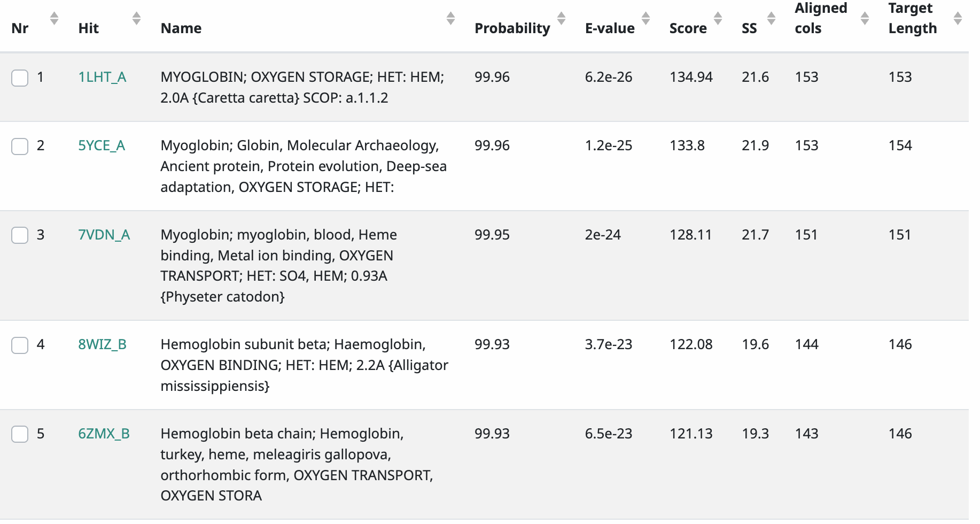
Task: Toggle Score column sort arrows
Action: [x=718, y=18]
